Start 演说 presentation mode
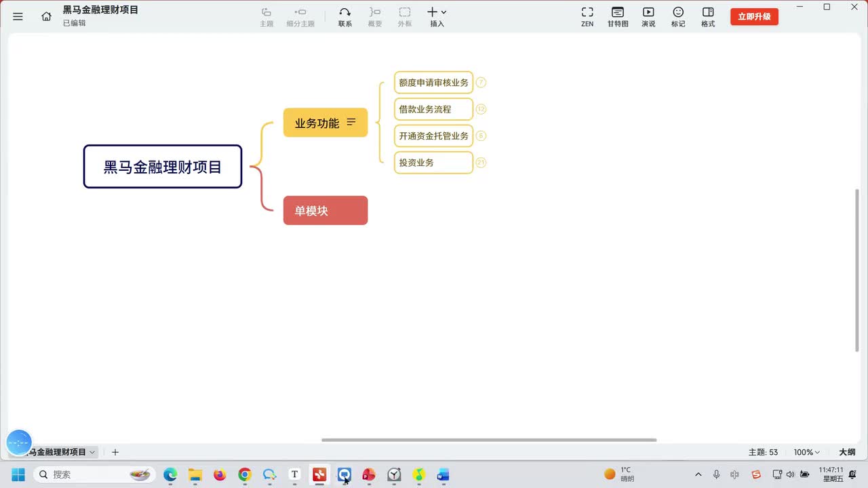 [x=648, y=17]
